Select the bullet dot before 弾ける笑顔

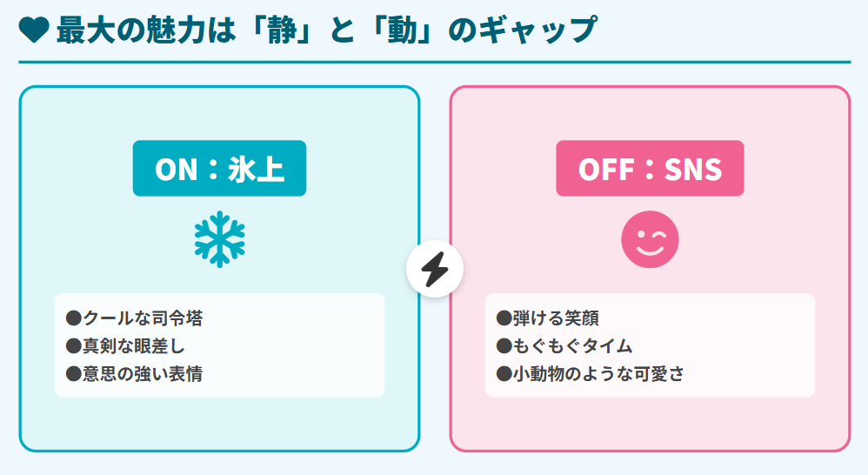[x=504, y=318]
